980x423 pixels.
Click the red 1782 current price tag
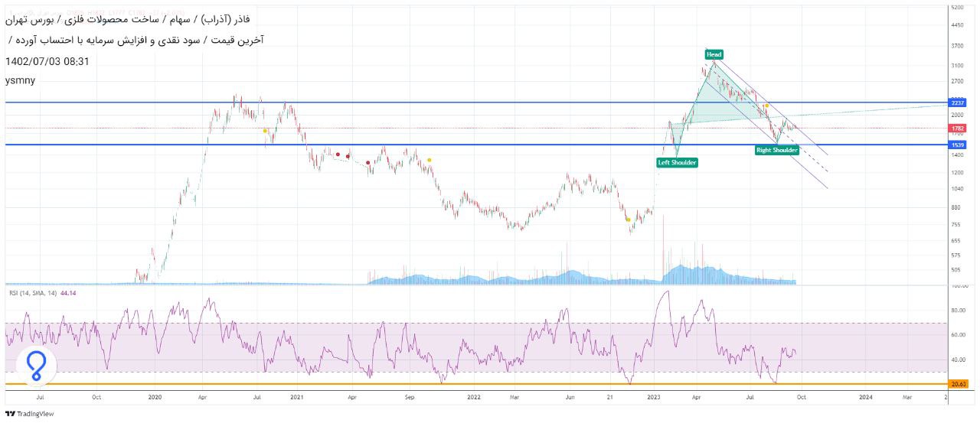pos(957,128)
